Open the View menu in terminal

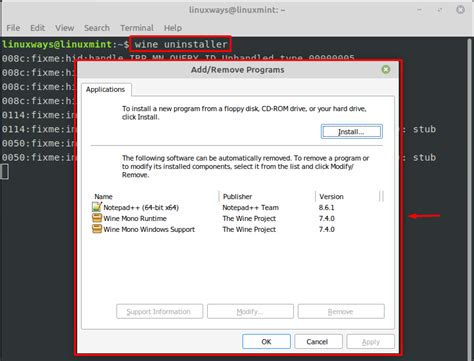[x=65, y=28]
